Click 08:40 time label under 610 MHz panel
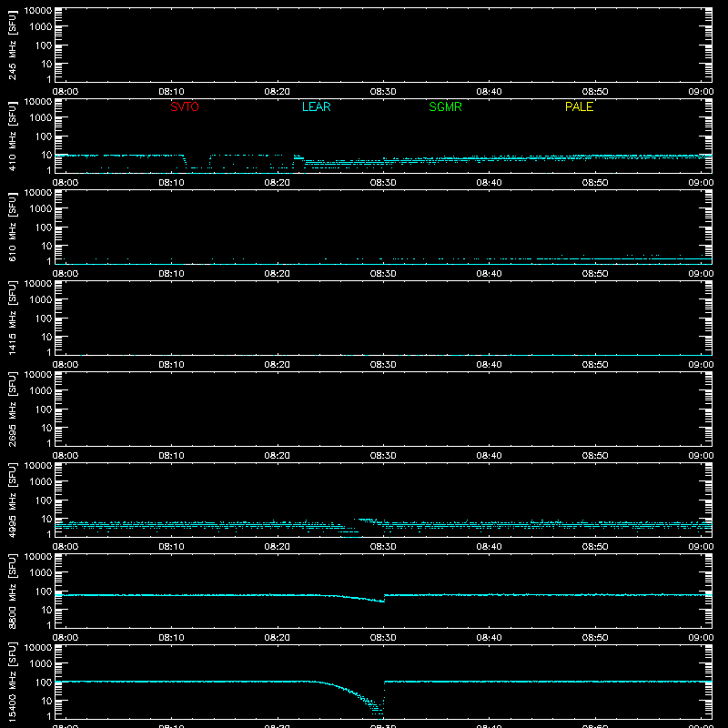728x728 pixels. tap(489, 274)
